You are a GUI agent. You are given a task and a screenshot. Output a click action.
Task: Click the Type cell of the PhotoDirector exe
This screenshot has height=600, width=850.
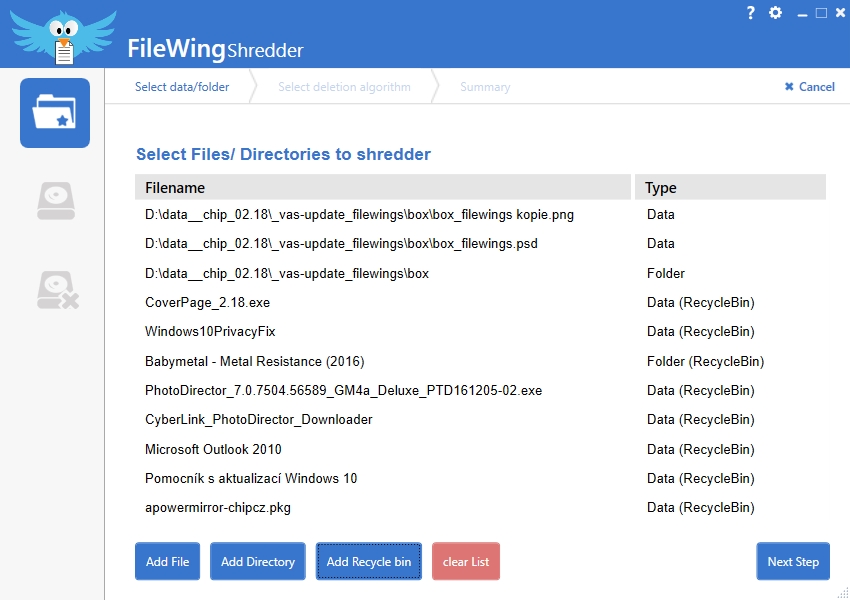click(700, 391)
